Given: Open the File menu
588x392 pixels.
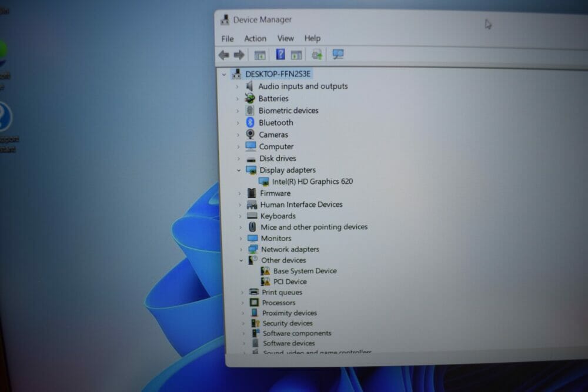Looking at the screenshot, I should (227, 39).
